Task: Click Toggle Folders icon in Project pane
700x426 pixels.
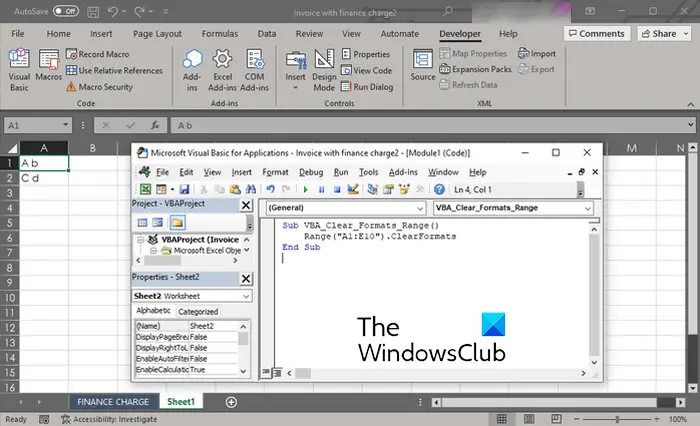Action: point(177,222)
